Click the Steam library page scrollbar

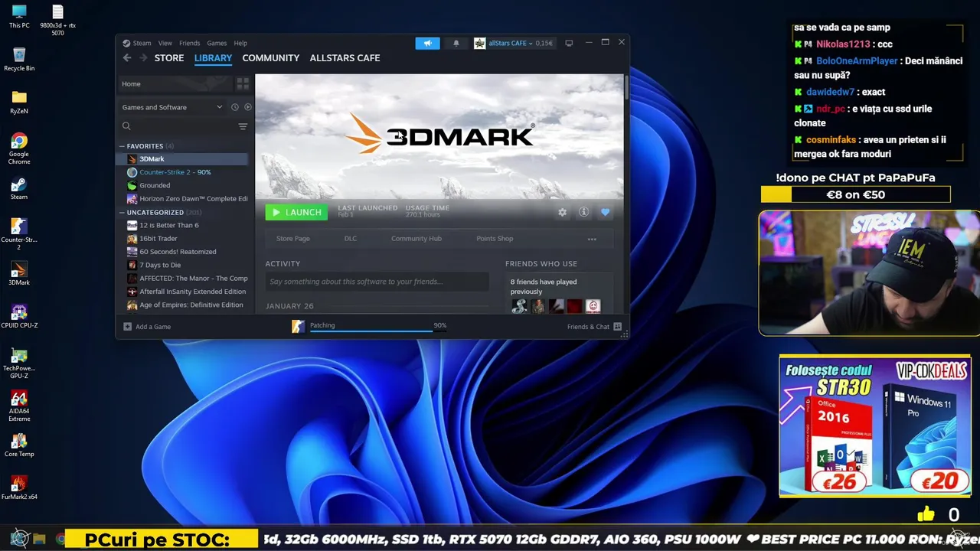click(626, 87)
